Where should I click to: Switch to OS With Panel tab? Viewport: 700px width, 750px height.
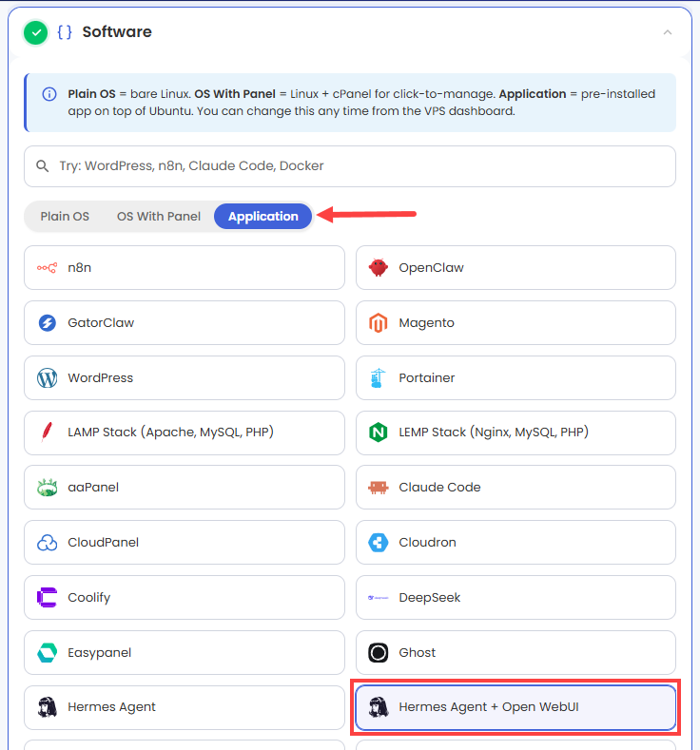click(159, 216)
